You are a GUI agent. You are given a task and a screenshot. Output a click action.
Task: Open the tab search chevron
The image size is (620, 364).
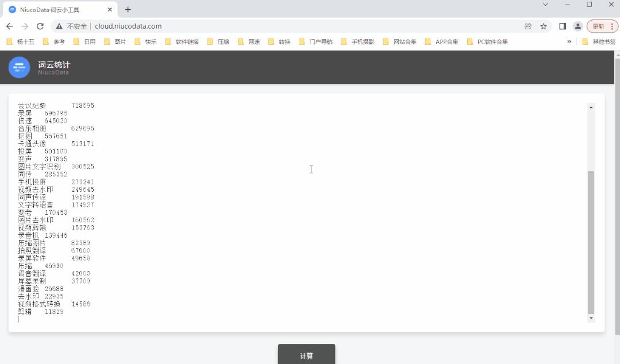(x=545, y=5)
